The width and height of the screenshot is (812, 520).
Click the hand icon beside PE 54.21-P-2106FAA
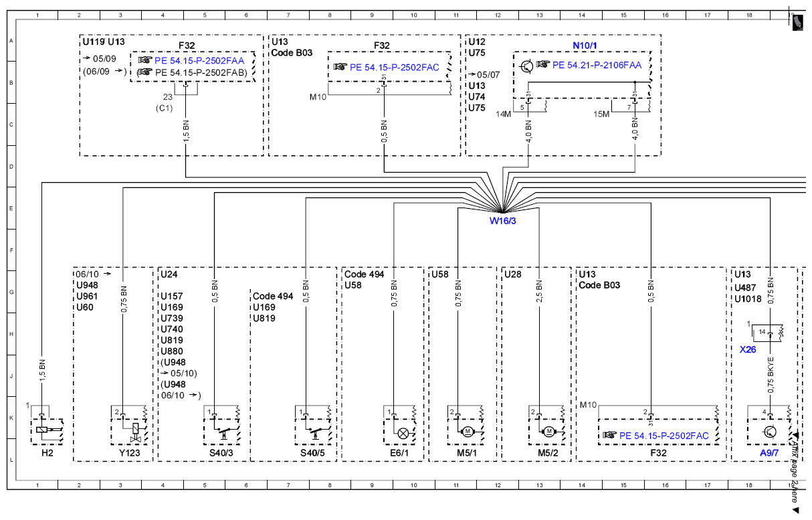[543, 65]
